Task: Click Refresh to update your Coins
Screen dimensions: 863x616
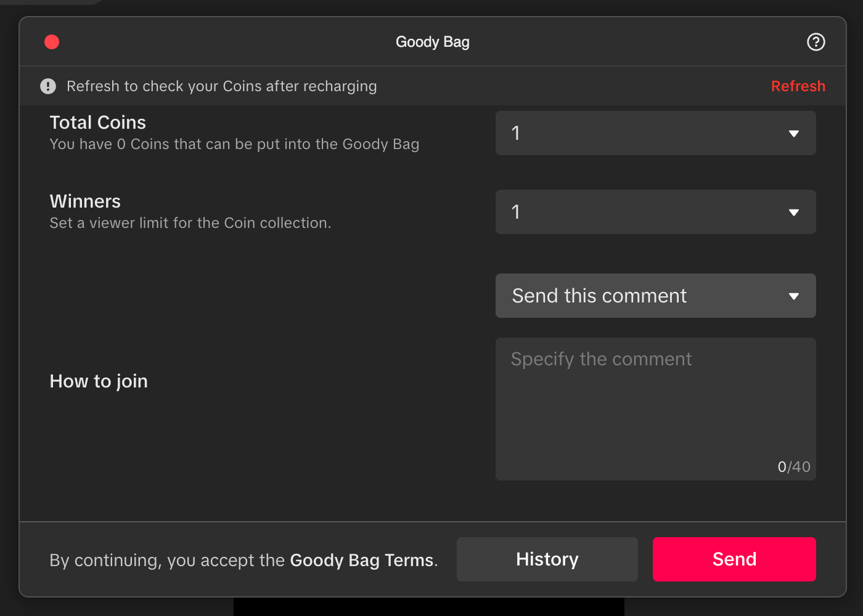Action: [798, 86]
